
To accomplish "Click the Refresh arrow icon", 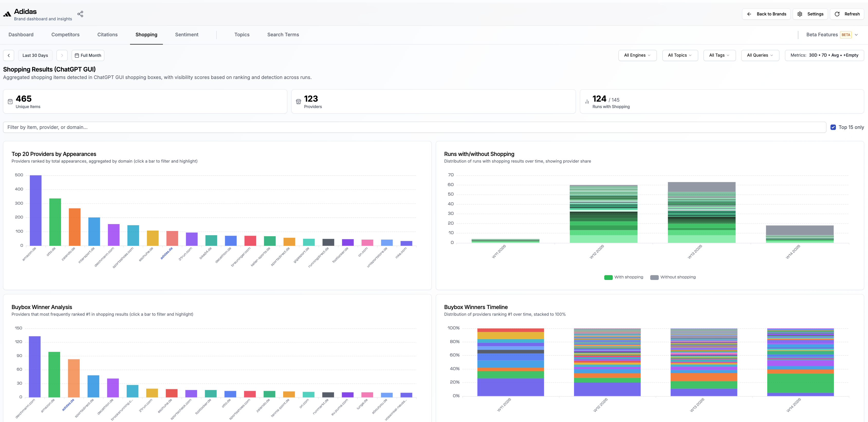I will pyautogui.click(x=837, y=14).
